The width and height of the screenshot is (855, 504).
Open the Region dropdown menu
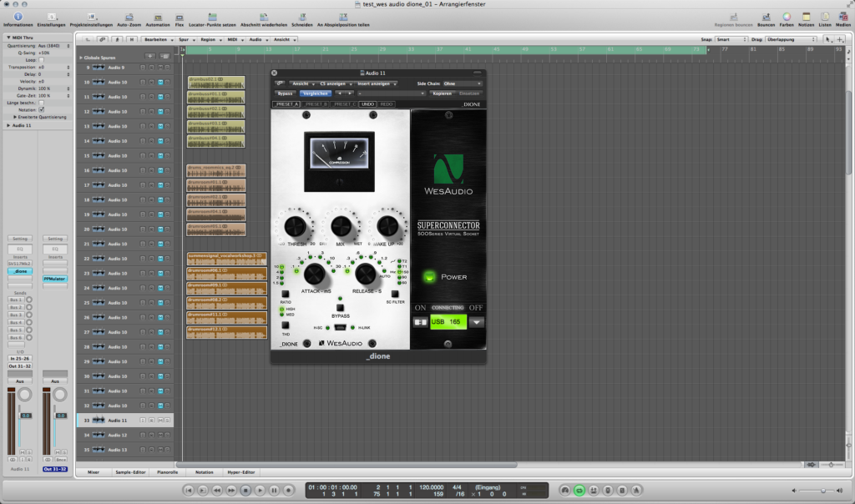[x=210, y=39]
